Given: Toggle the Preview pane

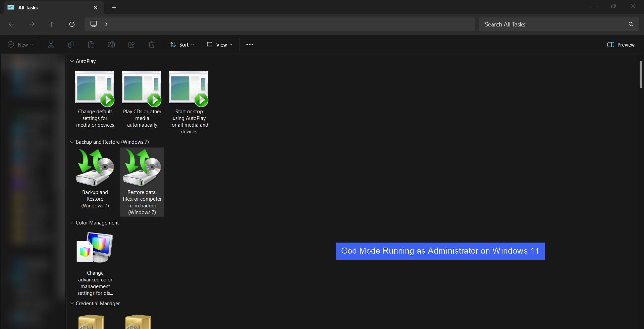Looking at the screenshot, I should point(621,45).
